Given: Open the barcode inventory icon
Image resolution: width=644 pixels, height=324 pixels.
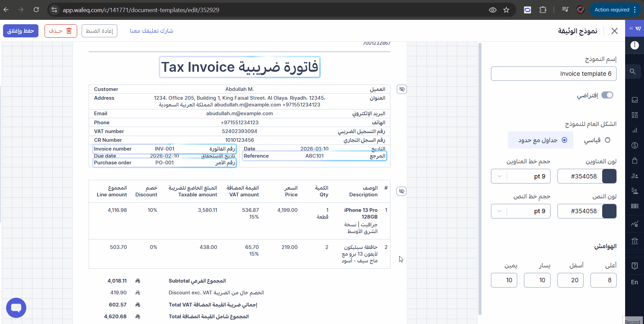Looking at the screenshot, I should pyautogui.click(x=635, y=206).
